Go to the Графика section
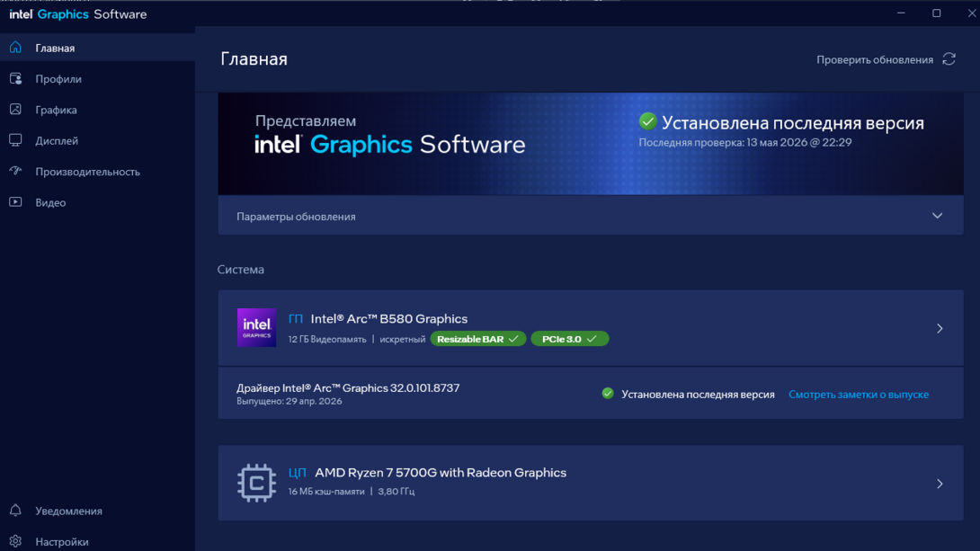The height and width of the screenshot is (551, 980). (97, 110)
